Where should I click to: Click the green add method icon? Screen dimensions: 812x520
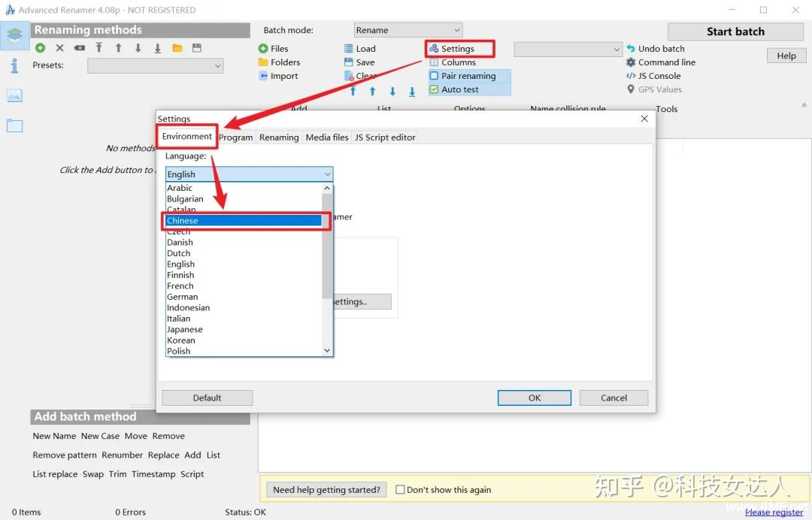(40, 48)
